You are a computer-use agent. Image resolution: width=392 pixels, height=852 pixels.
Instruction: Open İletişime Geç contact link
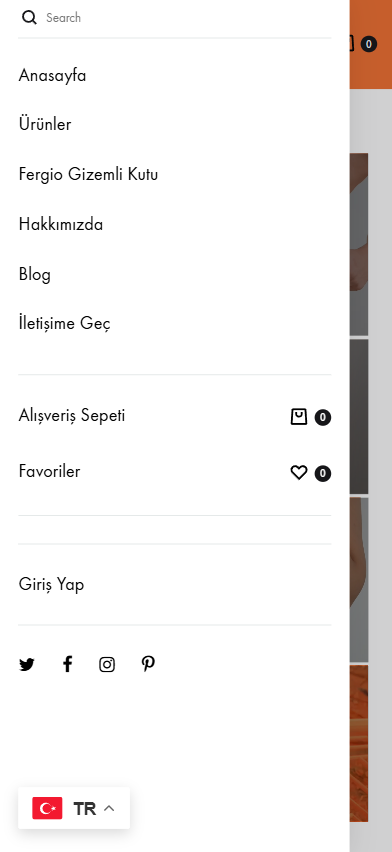[x=65, y=323]
